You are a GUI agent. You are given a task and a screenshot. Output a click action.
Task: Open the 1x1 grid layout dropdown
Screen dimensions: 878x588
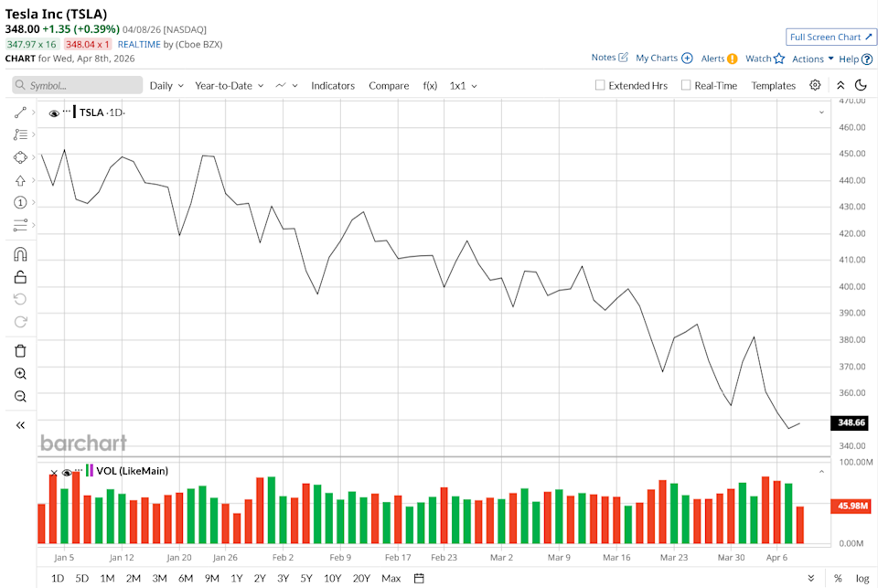pyautogui.click(x=463, y=85)
